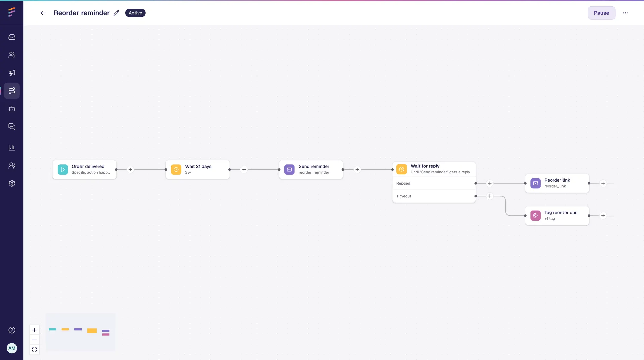
Task: Add a step after Order delivered
Action: [x=130, y=170]
